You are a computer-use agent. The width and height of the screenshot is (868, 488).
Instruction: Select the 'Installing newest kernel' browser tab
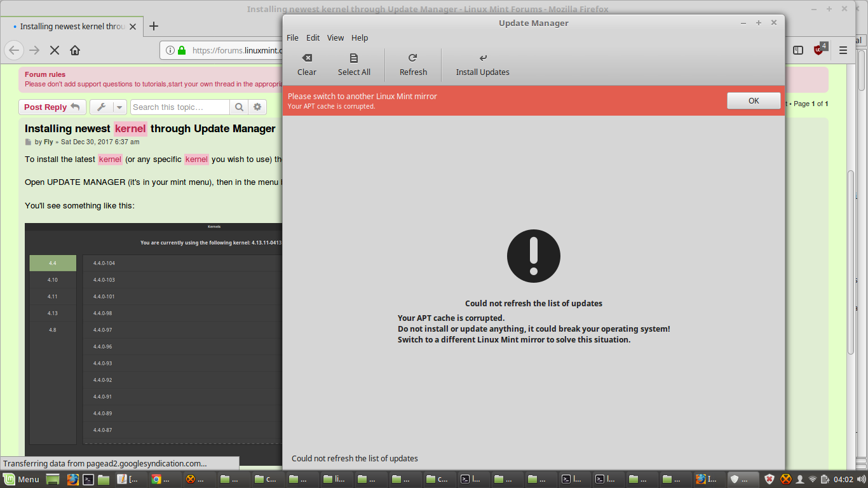coord(71,27)
